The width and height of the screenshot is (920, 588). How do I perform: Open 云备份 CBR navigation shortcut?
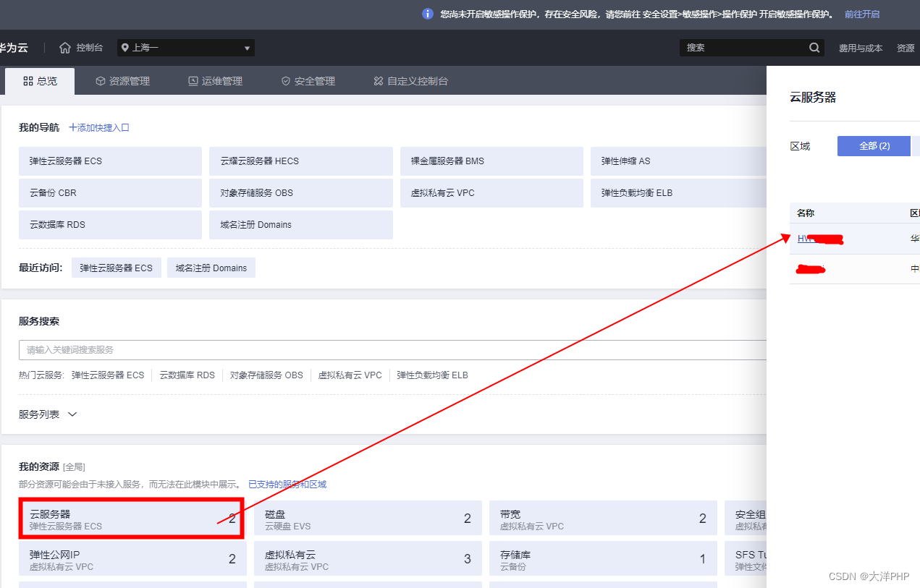(x=110, y=193)
